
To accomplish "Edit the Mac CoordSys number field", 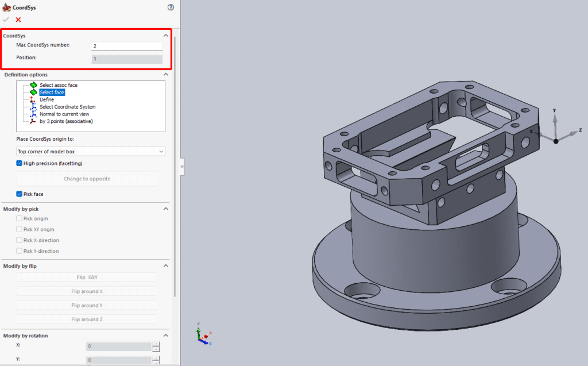I will [126, 45].
